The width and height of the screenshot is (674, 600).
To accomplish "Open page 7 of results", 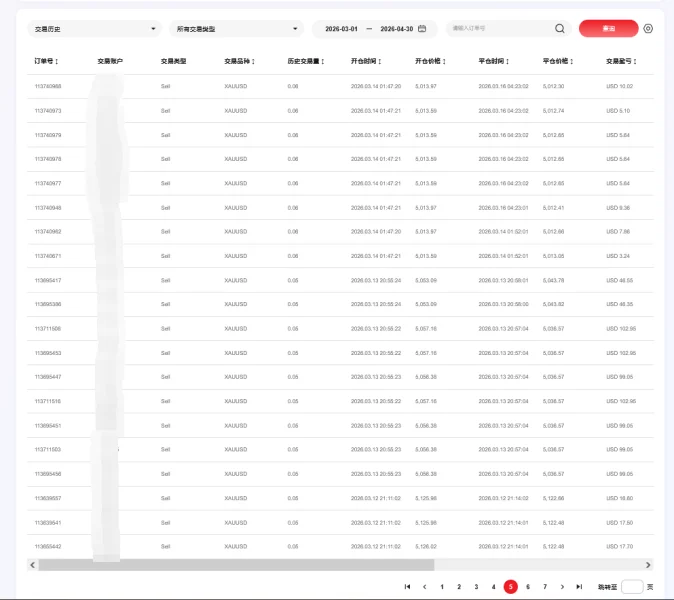I will click(x=545, y=587).
